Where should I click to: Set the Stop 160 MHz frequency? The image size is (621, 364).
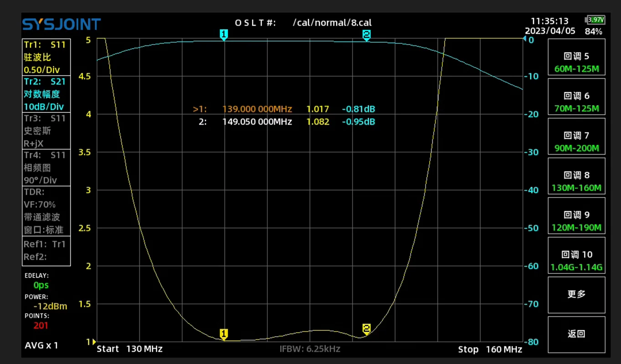pos(490,349)
